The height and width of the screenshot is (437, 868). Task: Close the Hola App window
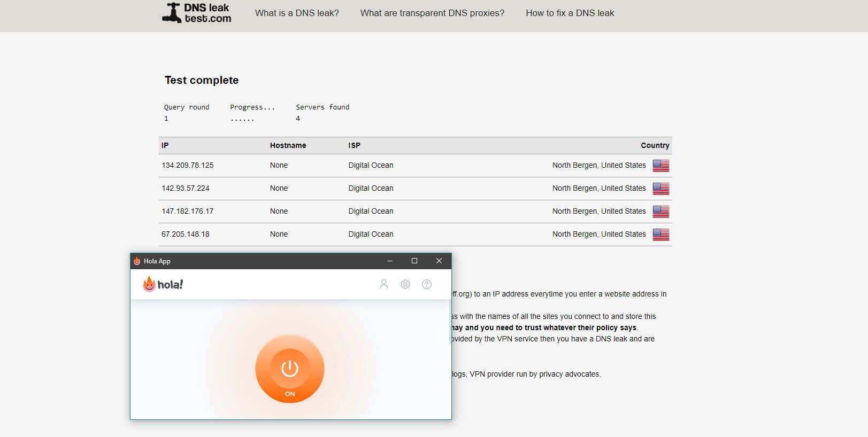[x=439, y=261]
